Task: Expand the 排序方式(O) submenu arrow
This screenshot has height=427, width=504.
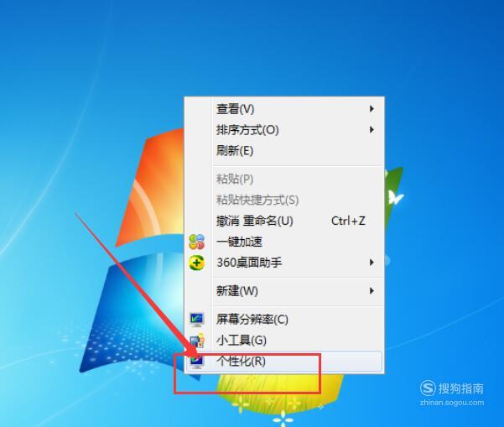Action: point(372,129)
